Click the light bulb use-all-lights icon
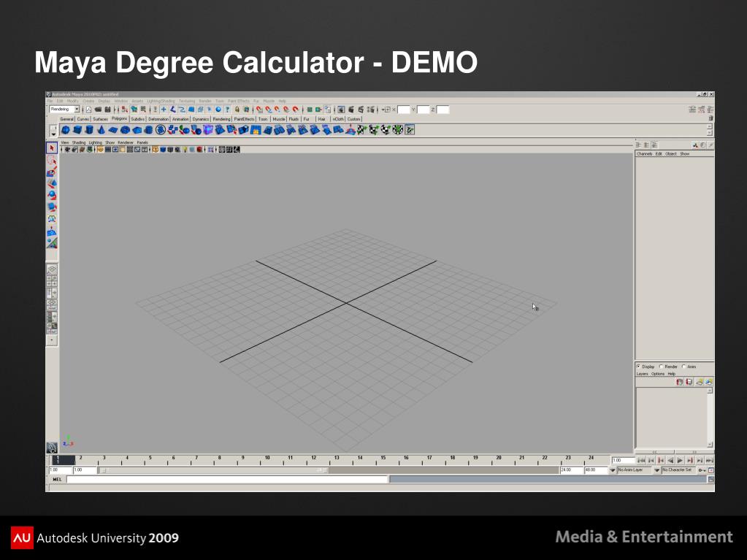This screenshot has height=560, width=747. pyautogui.click(x=185, y=150)
